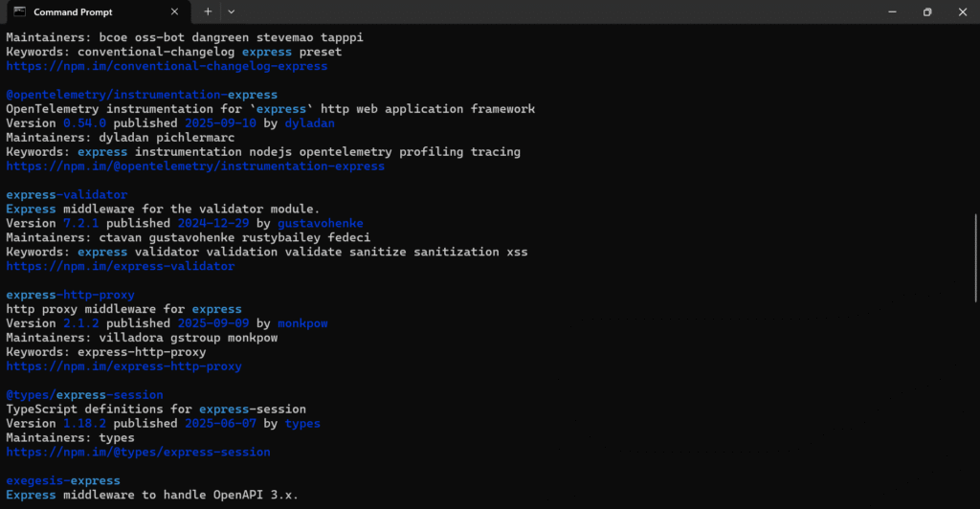
Task: Click the express-validator package heading
Action: pos(66,194)
